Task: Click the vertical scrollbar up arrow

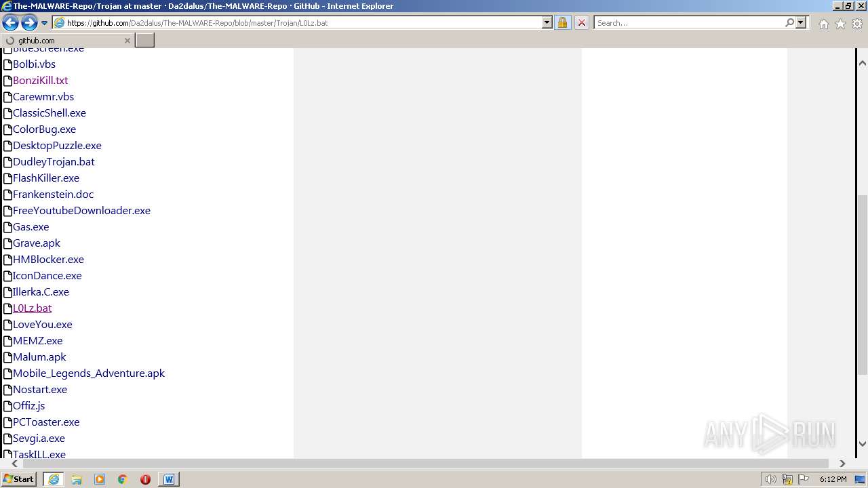Action: [x=862, y=63]
